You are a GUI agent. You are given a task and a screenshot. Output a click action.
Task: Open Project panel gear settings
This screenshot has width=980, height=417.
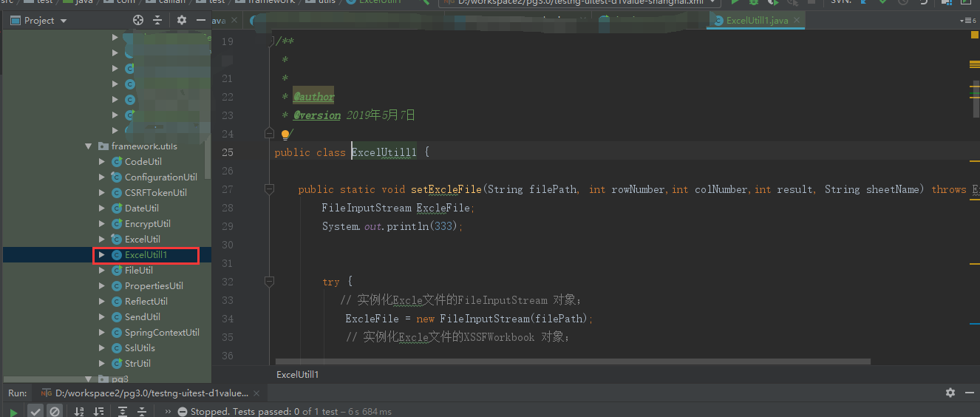[x=183, y=21]
